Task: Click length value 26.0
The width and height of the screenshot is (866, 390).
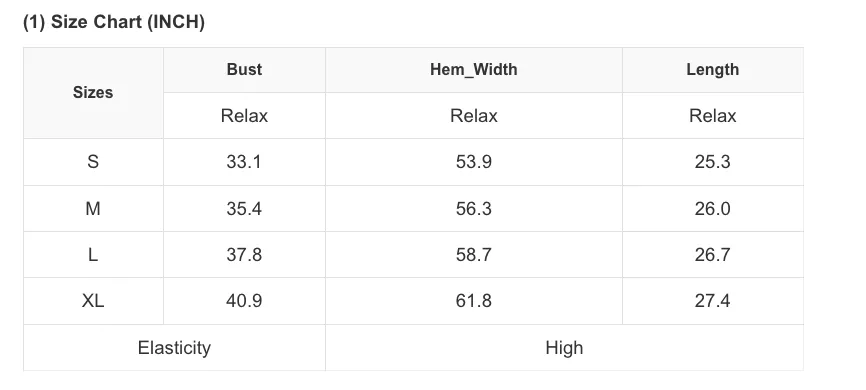Action: coord(712,209)
